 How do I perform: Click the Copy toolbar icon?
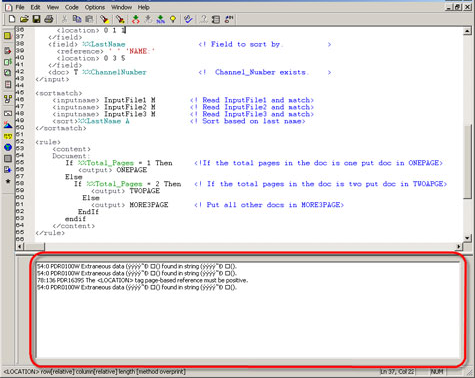tap(77, 19)
